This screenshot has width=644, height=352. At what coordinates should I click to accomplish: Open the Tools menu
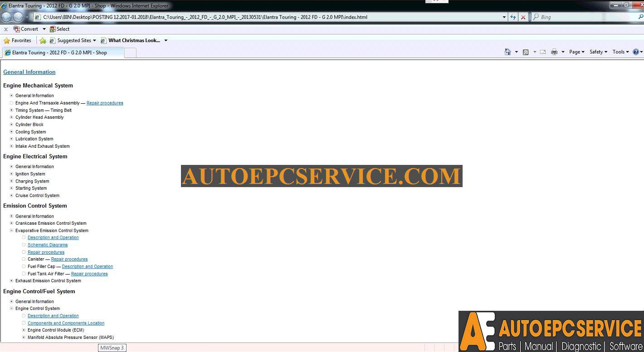620,52
